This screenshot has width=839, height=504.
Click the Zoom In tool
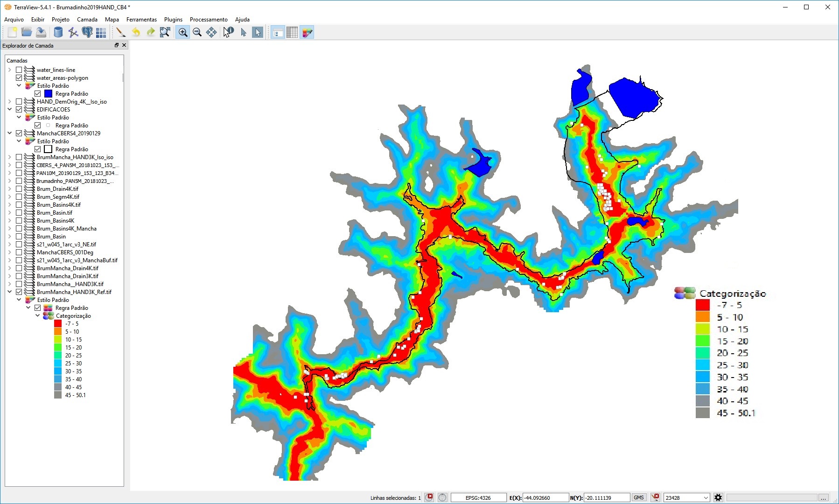(x=183, y=32)
